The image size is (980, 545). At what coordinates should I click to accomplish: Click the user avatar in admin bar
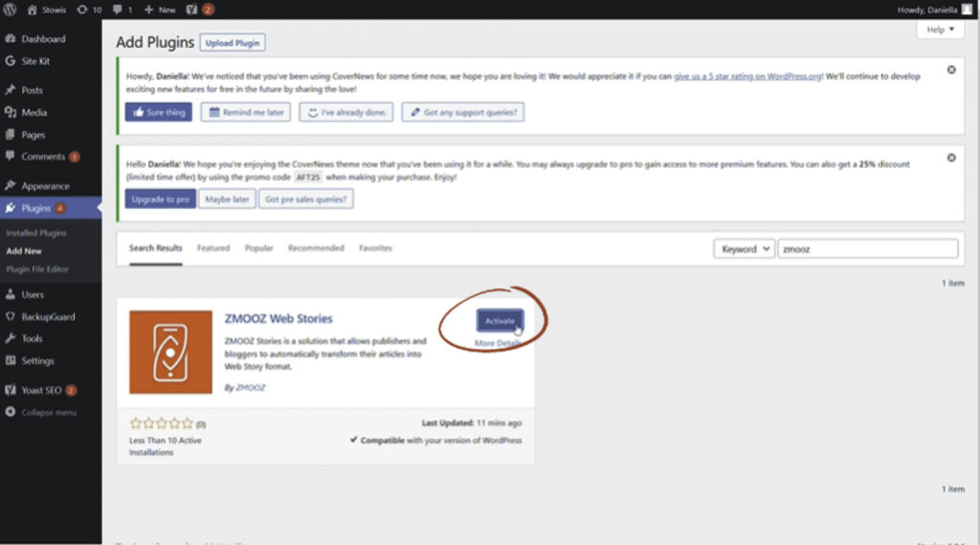pos(967,10)
